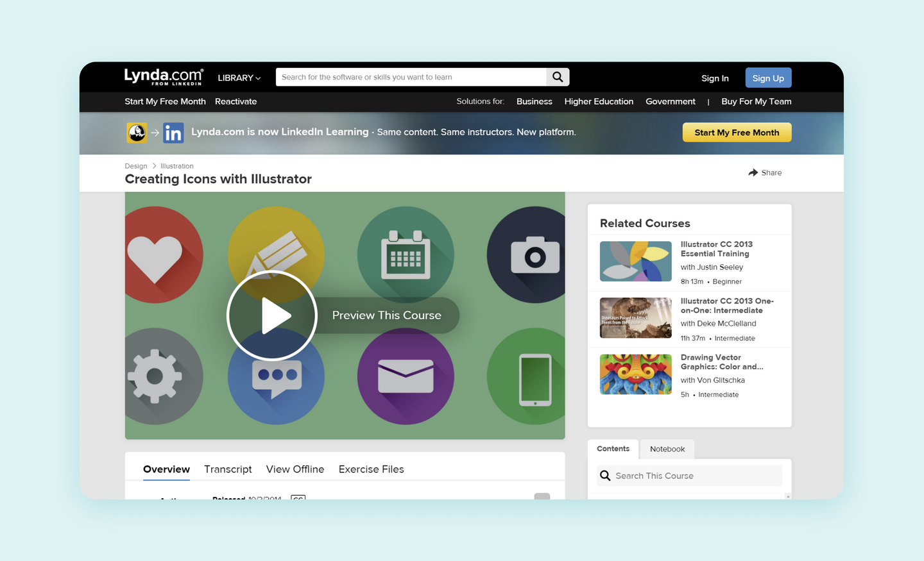Click the Reactivate link
This screenshot has height=561, width=924.
[235, 101]
